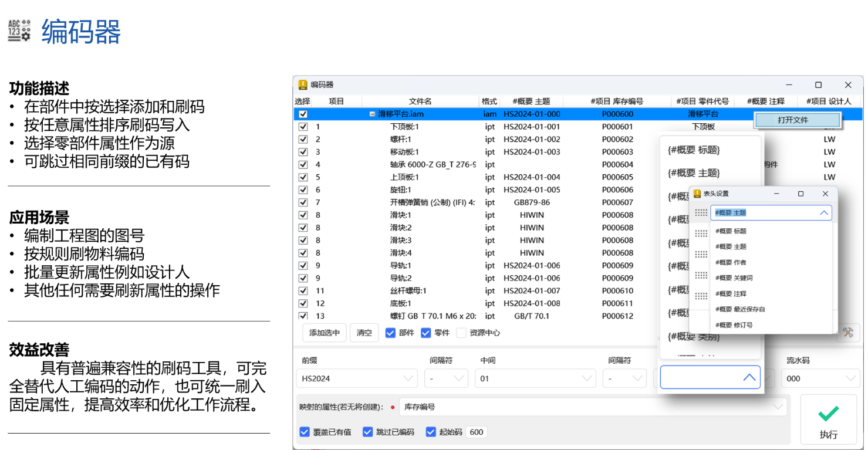This screenshot has height=450, width=868.
Task: Enable the 资源中心 checkbox
Action: [x=461, y=333]
